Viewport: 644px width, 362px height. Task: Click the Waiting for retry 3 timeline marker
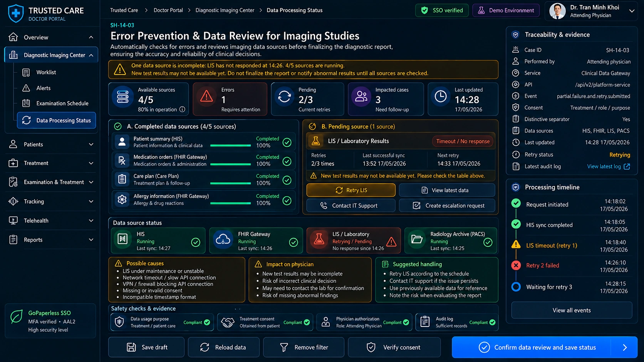[x=516, y=287]
